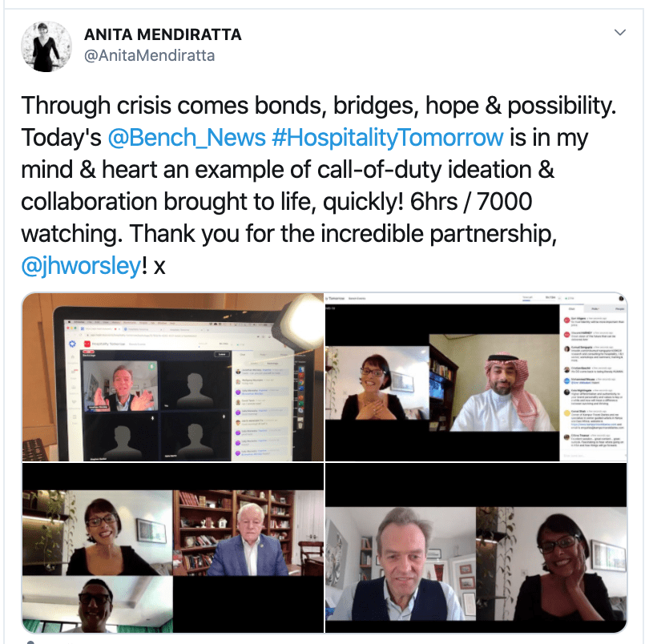Click the blue circular app logo on laptop screen
This screenshot has width=649, height=644.
click(x=72, y=344)
